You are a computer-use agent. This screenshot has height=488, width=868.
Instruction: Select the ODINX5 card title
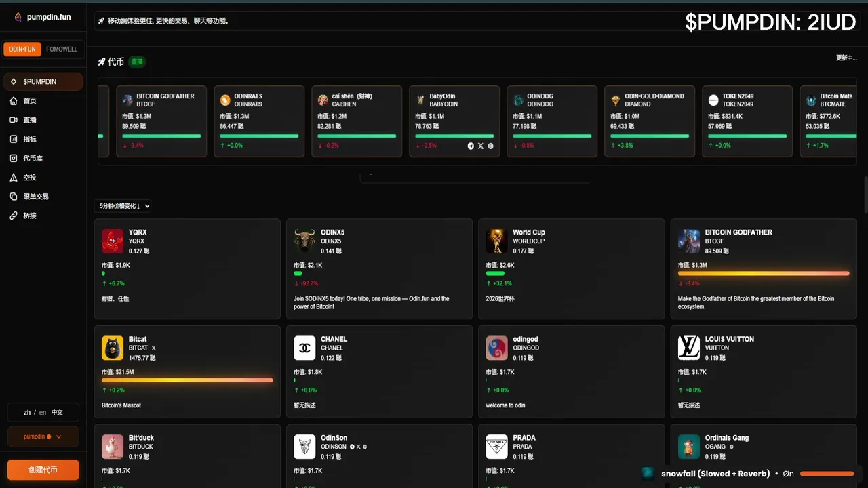tap(331, 232)
